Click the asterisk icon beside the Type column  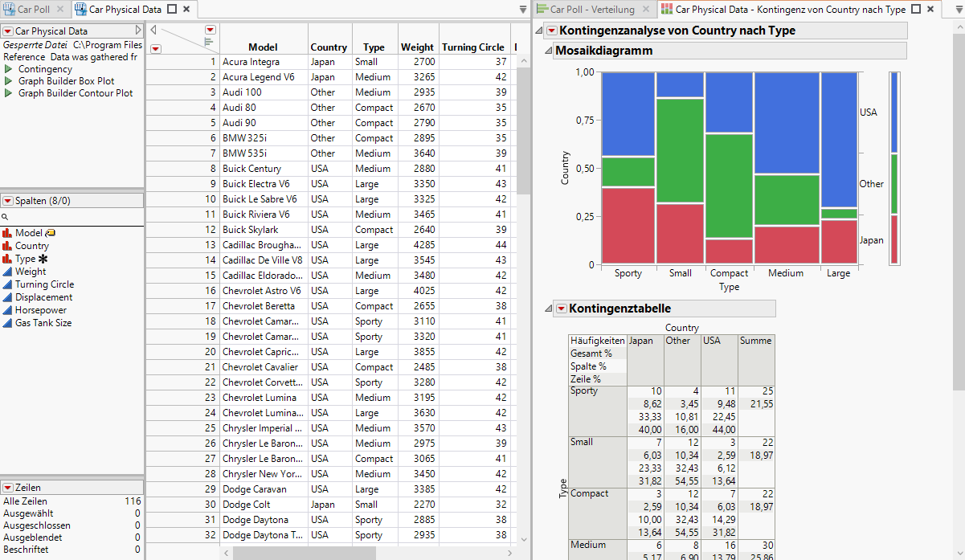click(42, 259)
